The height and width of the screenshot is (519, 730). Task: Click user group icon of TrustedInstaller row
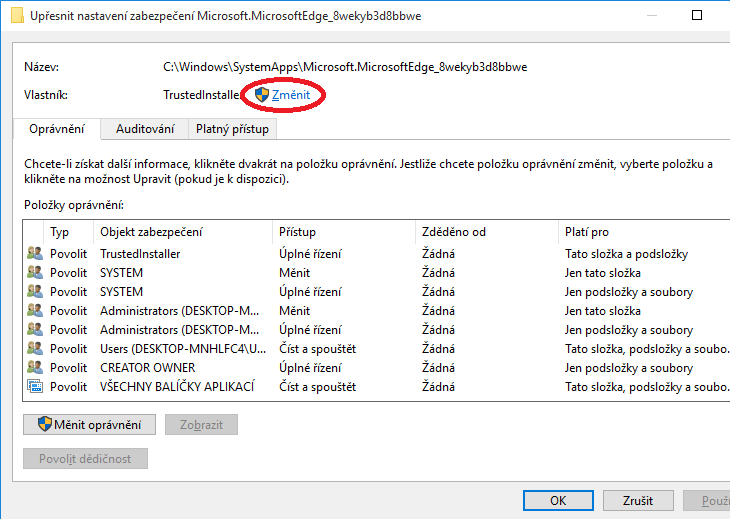point(35,253)
